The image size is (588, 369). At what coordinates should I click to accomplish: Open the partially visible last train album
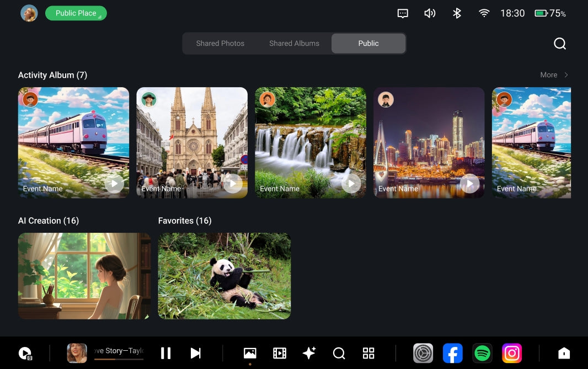coord(531,142)
